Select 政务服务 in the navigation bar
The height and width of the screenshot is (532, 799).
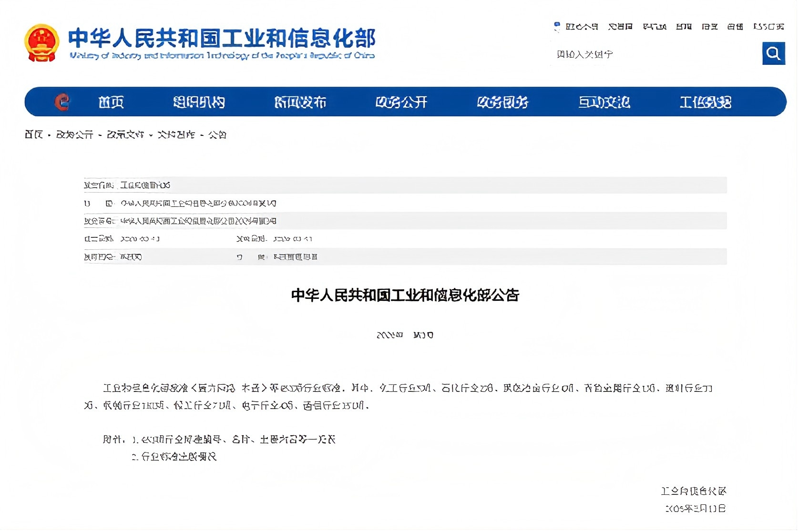[x=503, y=102]
